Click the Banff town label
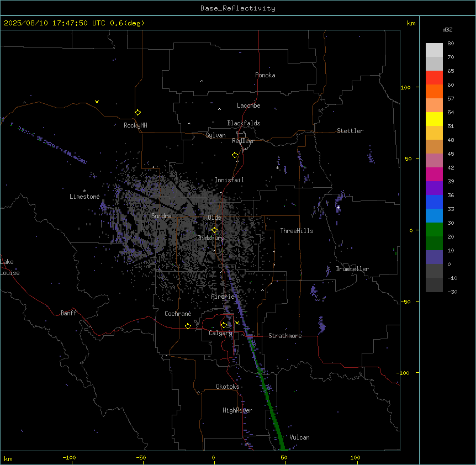This screenshot has height=465, width=476. (68, 313)
